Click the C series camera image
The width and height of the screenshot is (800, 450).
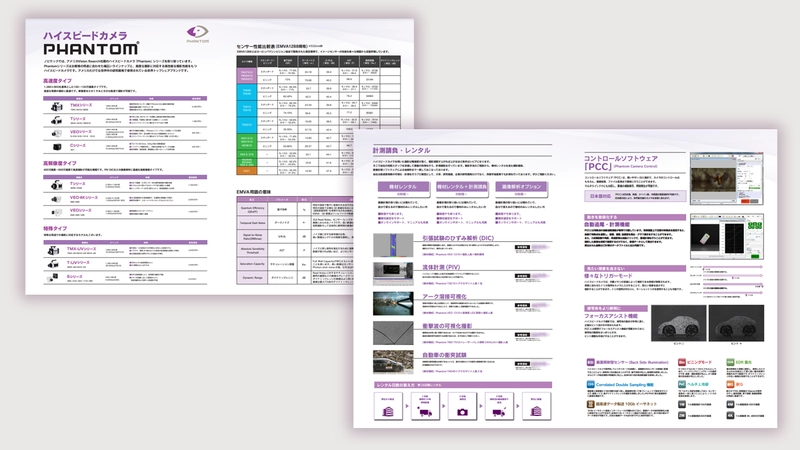57,147
